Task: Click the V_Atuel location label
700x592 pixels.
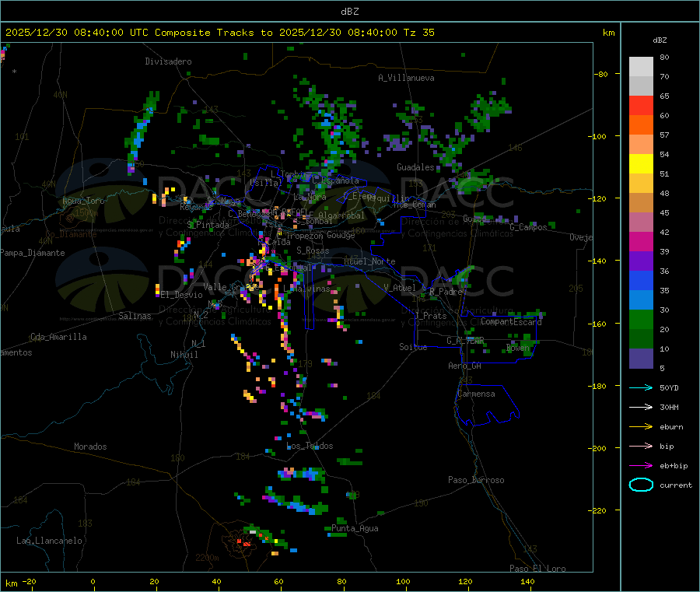Action: (x=400, y=288)
